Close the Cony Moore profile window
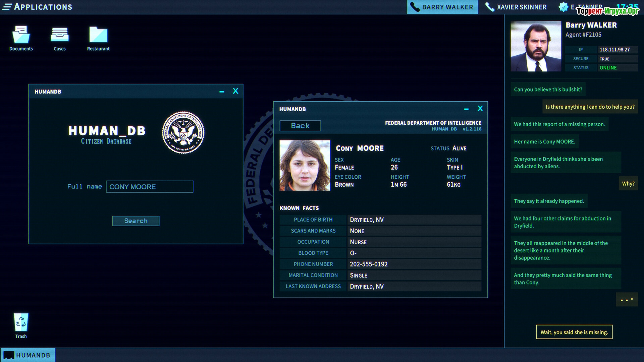Viewport: 644px width, 362px height. point(480,109)
